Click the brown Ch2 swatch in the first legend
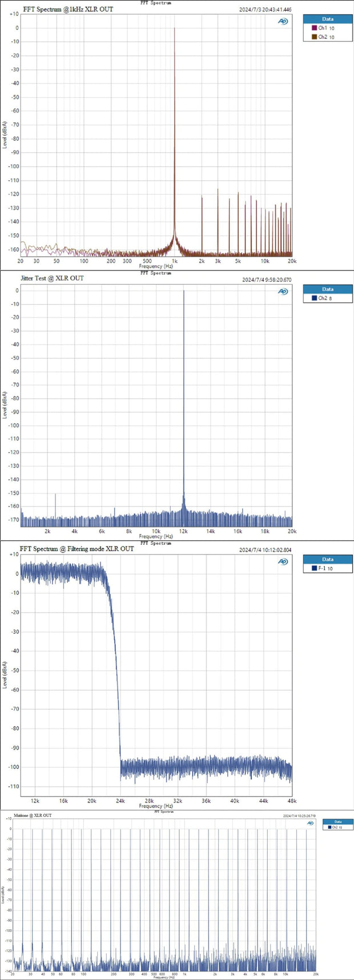This screenshot has width=354, height=980. (x=314, y=37)
